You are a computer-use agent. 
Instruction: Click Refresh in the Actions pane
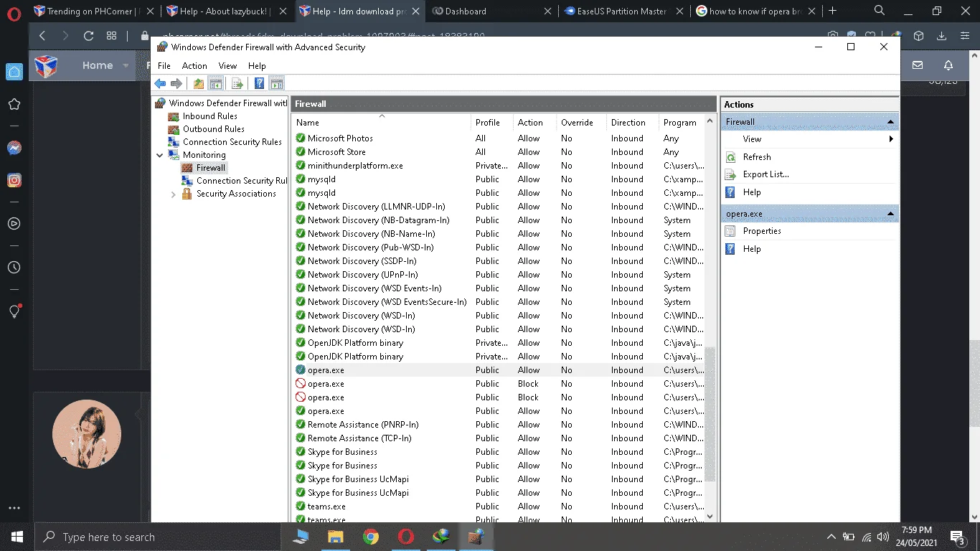757,157
